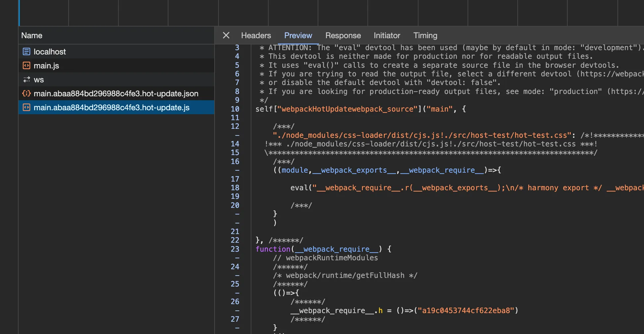644x334 pixels.
Task: Click line number 23 in preview
Action: 235,249
